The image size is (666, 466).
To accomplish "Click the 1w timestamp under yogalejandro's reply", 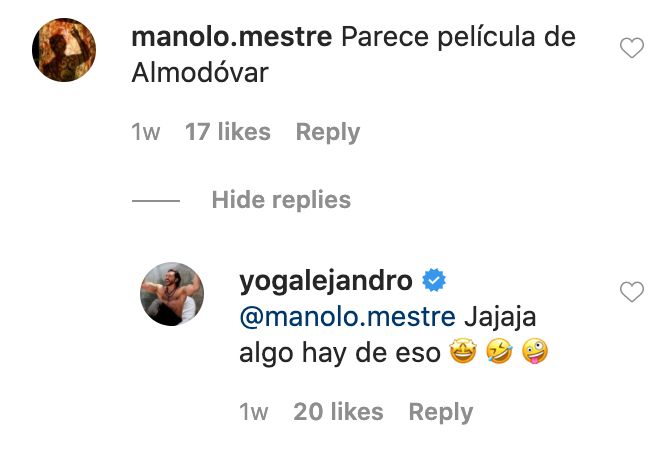I will [x=254, y=412].
